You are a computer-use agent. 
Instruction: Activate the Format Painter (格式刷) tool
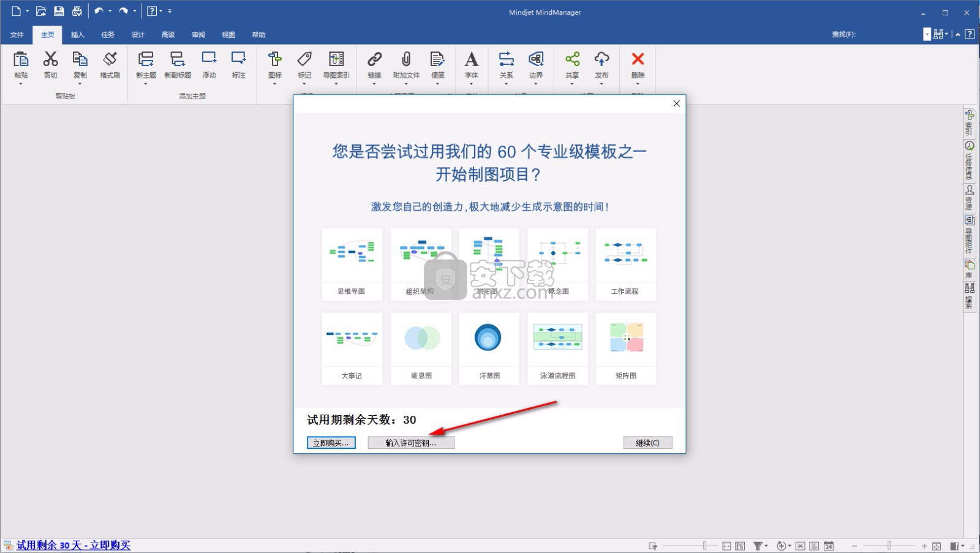(110, 59)
